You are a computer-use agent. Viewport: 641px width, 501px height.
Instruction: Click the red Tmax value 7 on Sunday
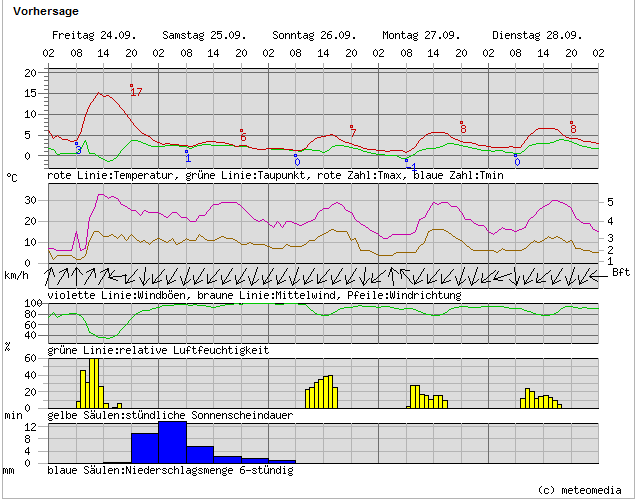[x=352, y=131]
